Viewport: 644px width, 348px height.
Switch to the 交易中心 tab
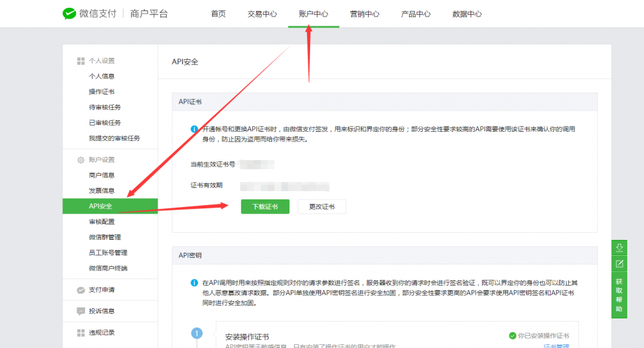coord(262,14)
